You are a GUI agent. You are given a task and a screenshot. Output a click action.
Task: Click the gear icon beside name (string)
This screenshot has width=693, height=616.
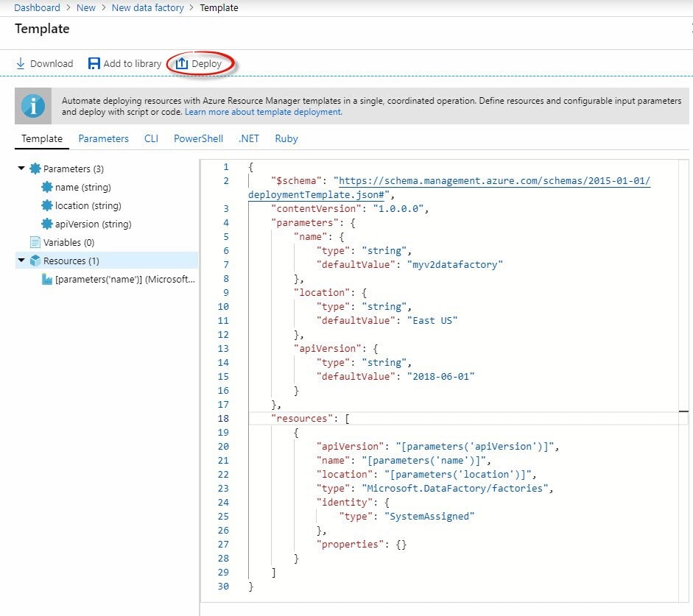pos(47,187)
